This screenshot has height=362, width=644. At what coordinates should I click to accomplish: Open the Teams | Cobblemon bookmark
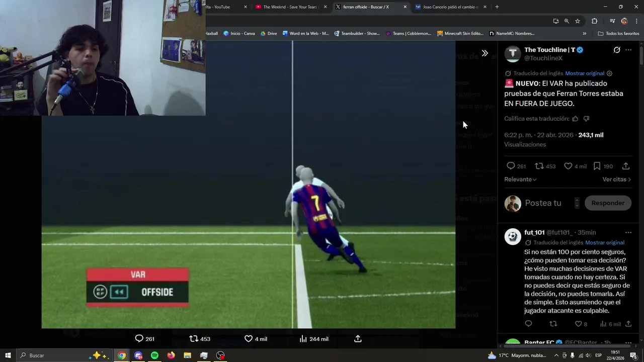point(408,33)
